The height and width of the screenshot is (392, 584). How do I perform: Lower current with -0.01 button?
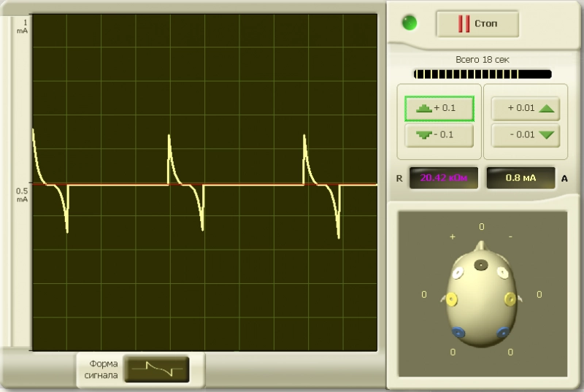pyautogui.click(x=525, y=135)
